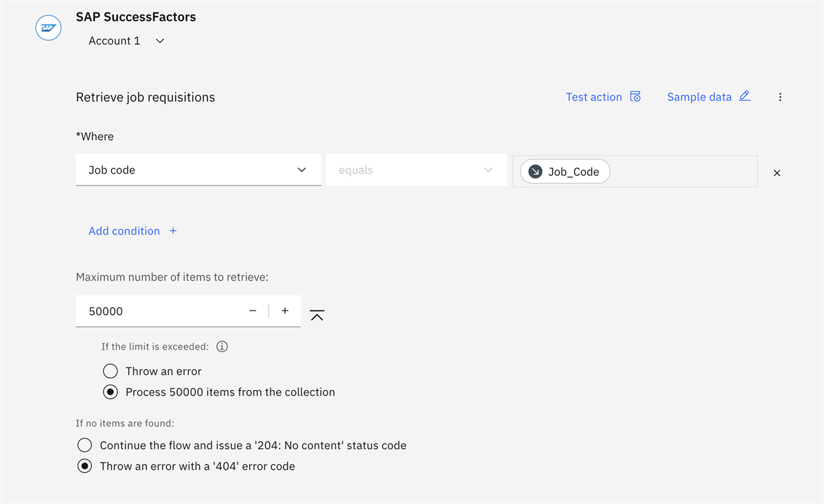Collapse the maximum items options arrow
824x504 pixels.
(x=317, y=315)
